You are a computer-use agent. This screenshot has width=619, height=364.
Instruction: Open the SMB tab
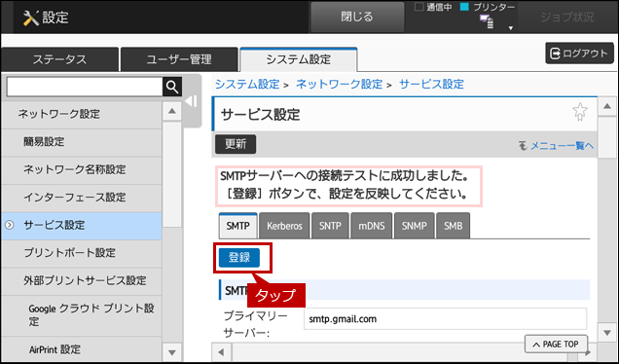click(x=454, y=226)
